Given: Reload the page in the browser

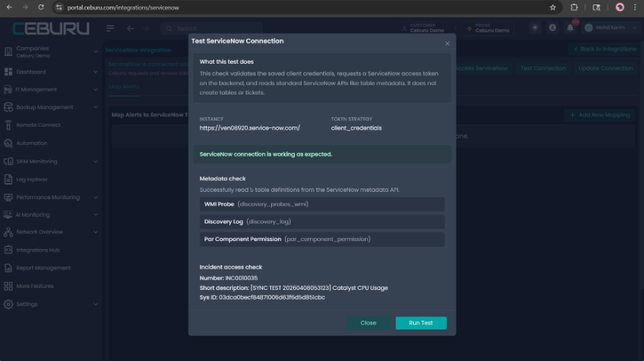Looking at the screenshot, I should pos(41,7).
